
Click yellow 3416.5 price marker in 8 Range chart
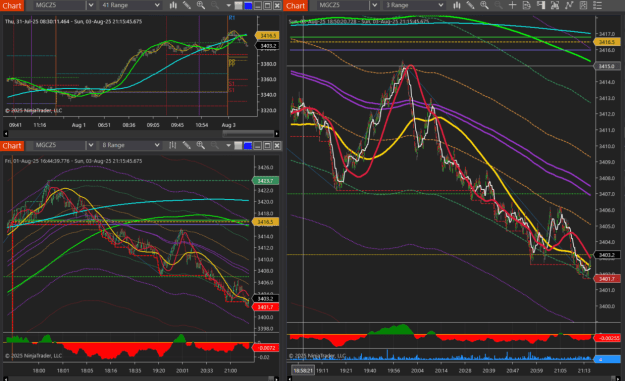coord(265,222)
